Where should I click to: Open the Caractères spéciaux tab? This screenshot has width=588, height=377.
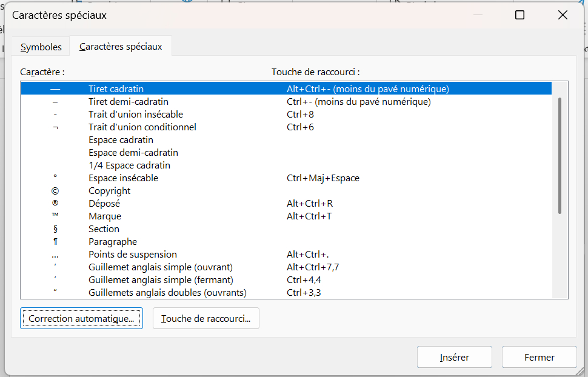[121, 46]
